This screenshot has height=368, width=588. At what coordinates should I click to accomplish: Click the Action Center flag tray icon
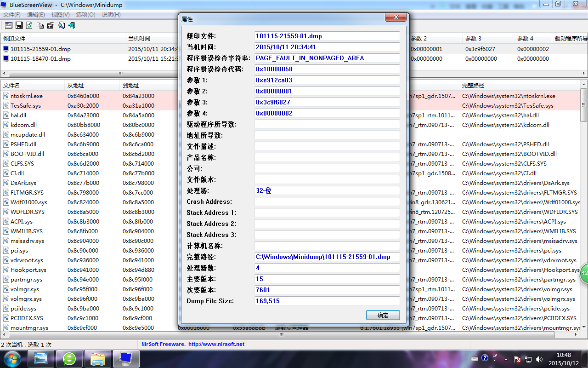[x=517, y=359]
